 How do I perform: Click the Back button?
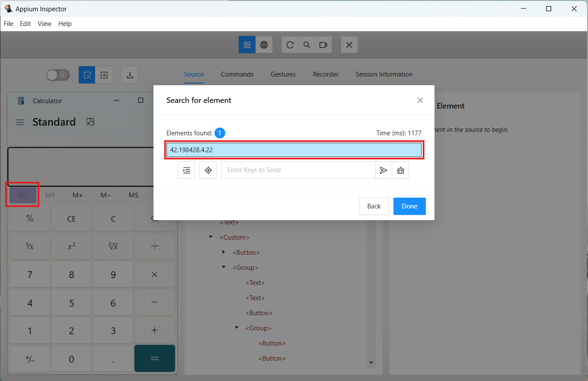374,206
